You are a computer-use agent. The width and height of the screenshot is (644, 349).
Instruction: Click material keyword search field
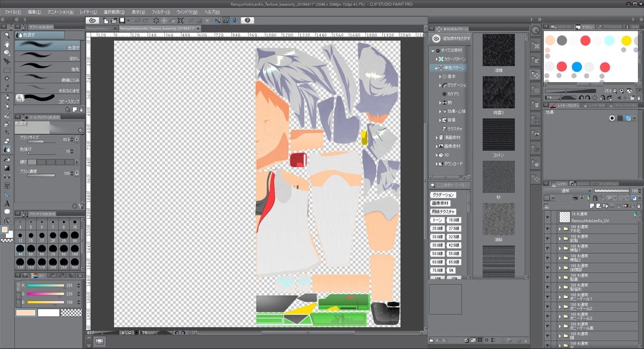(x=451, y=185)
